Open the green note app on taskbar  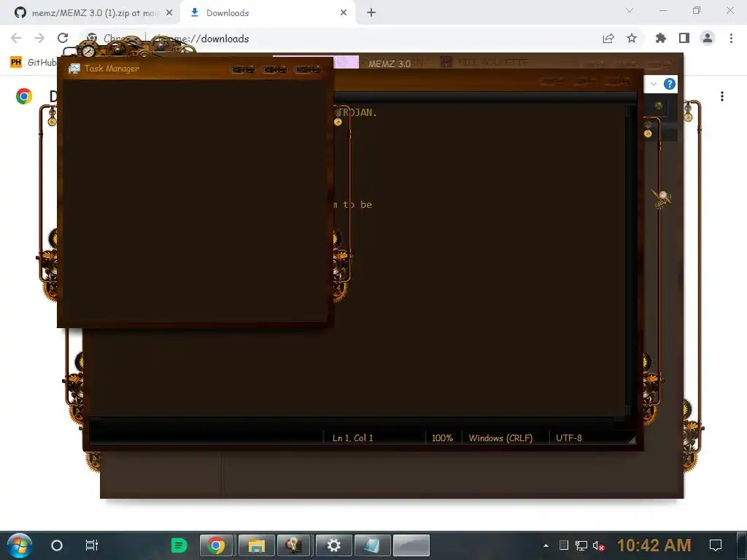[x=179, y=545]
